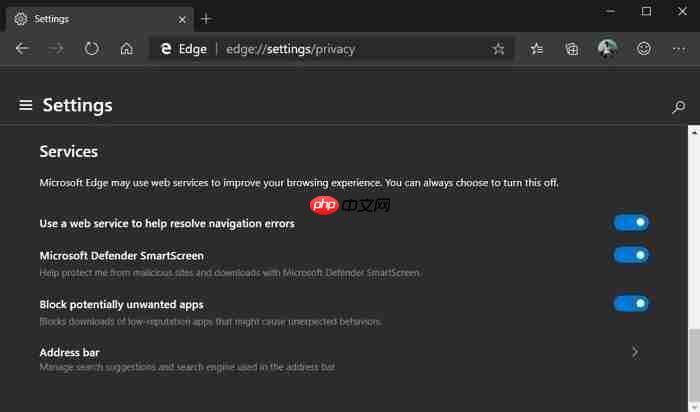
Task: Turn off Block potentially unwanted apps
Action: [x=631, y=304]
